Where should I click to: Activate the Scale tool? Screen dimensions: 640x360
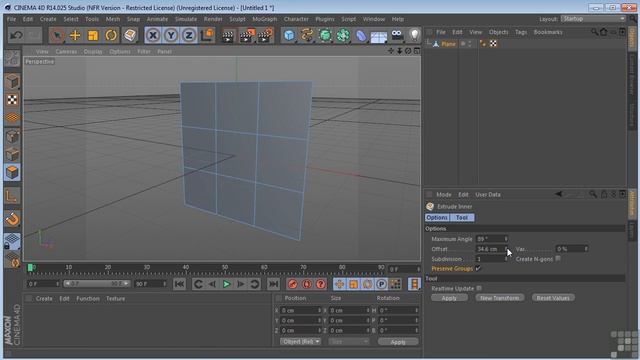(93, 36)
